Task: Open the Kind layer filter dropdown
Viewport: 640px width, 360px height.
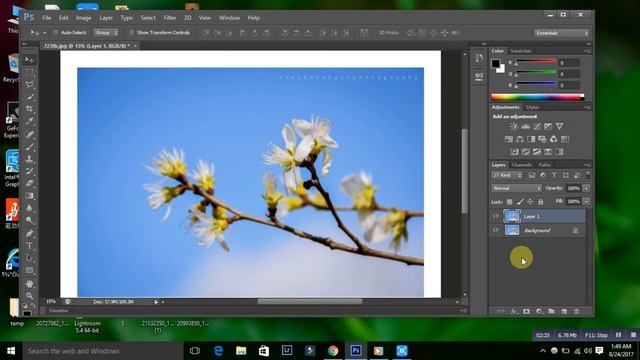Action: point(507,175)
